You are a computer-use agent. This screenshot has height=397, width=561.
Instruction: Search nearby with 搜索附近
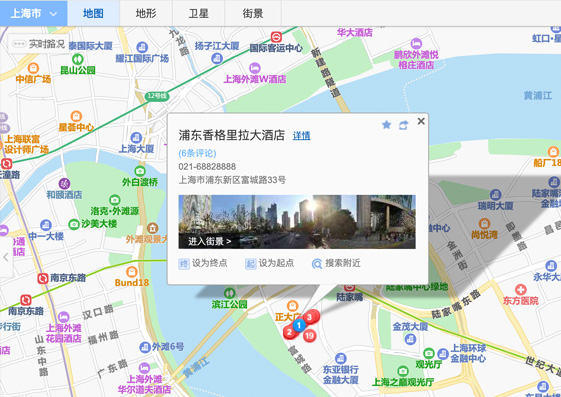pos(336,264)
